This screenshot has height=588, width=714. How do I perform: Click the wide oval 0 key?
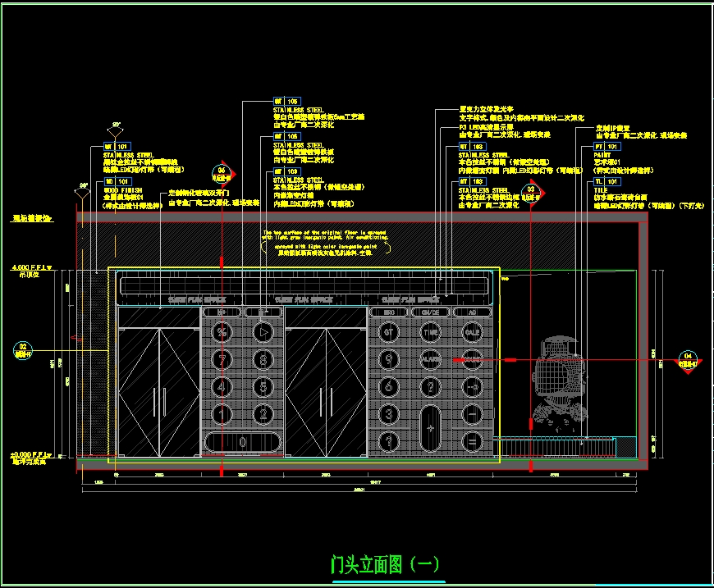pyautogui.click(x=242, y=441)
